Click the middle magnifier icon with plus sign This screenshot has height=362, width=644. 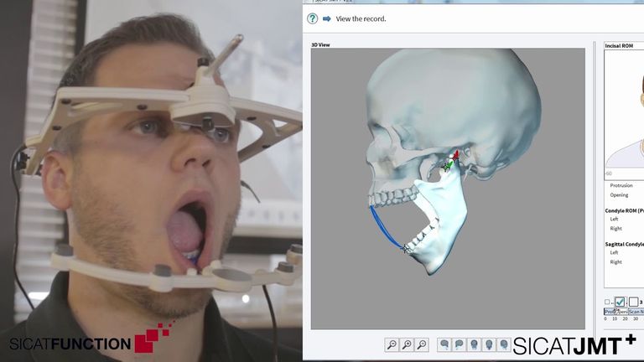407,344
